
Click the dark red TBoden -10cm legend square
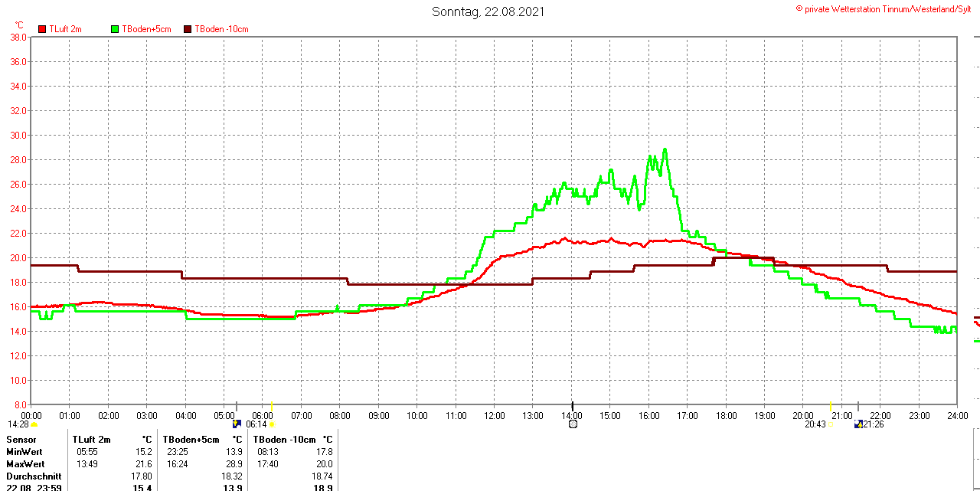point(188,29)
